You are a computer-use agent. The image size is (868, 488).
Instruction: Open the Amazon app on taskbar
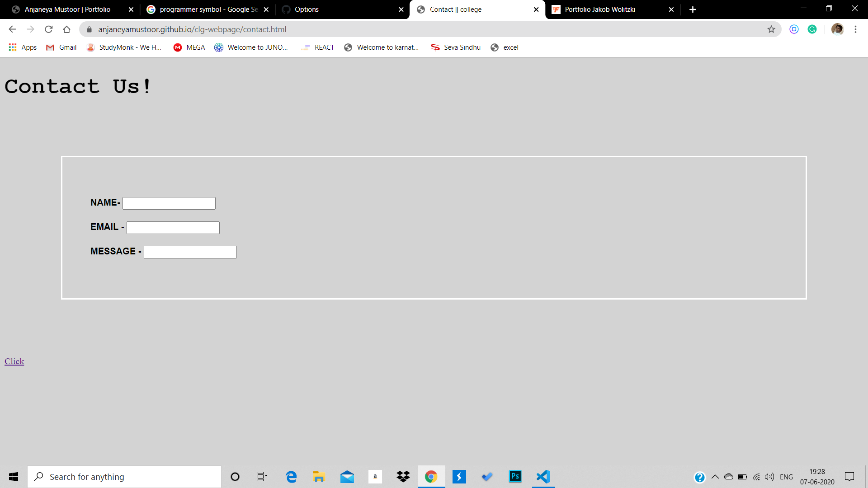point(375,477)
